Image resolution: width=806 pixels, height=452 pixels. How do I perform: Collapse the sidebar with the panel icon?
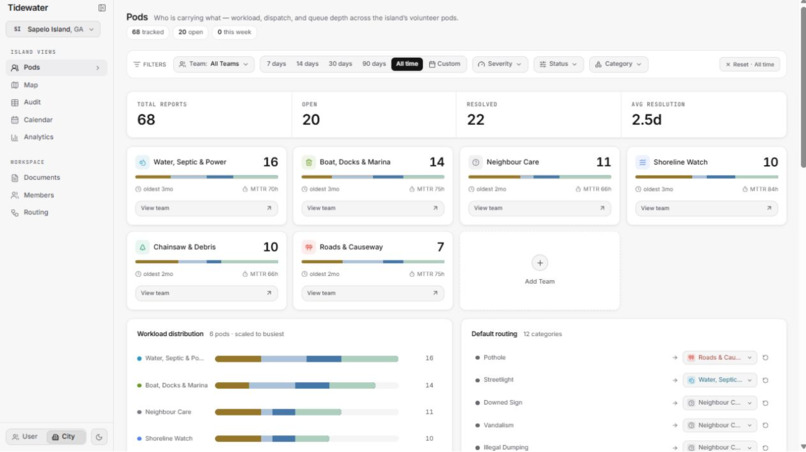(102, 8)
